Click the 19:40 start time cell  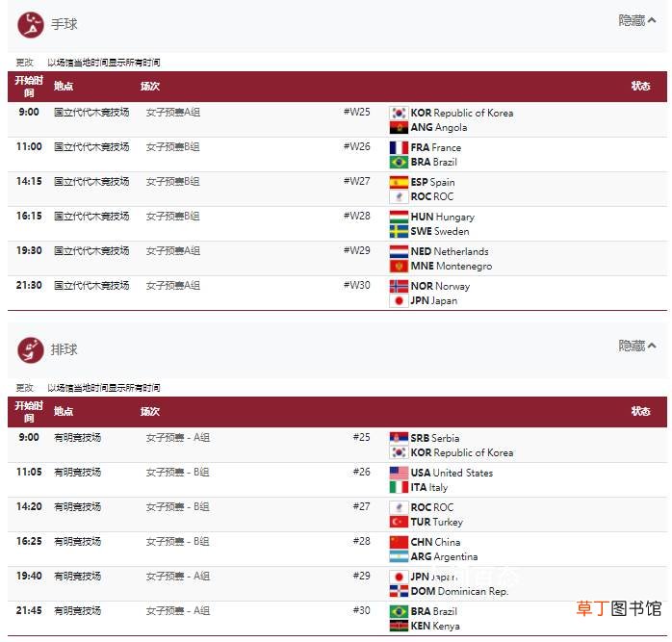[29, 576]
